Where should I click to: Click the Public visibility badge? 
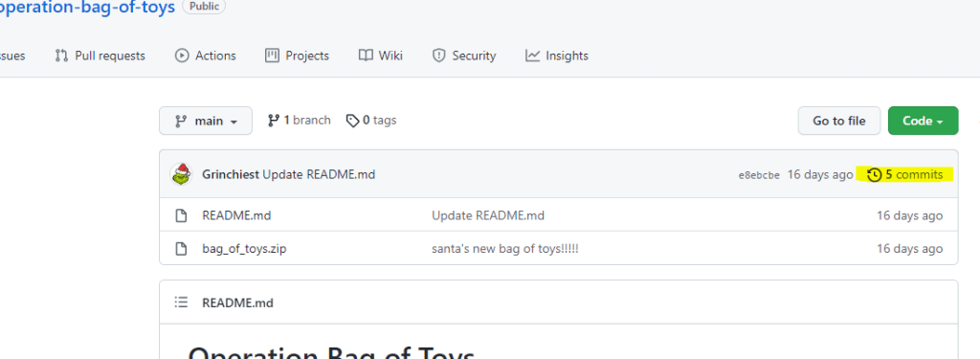pos(204,6)
